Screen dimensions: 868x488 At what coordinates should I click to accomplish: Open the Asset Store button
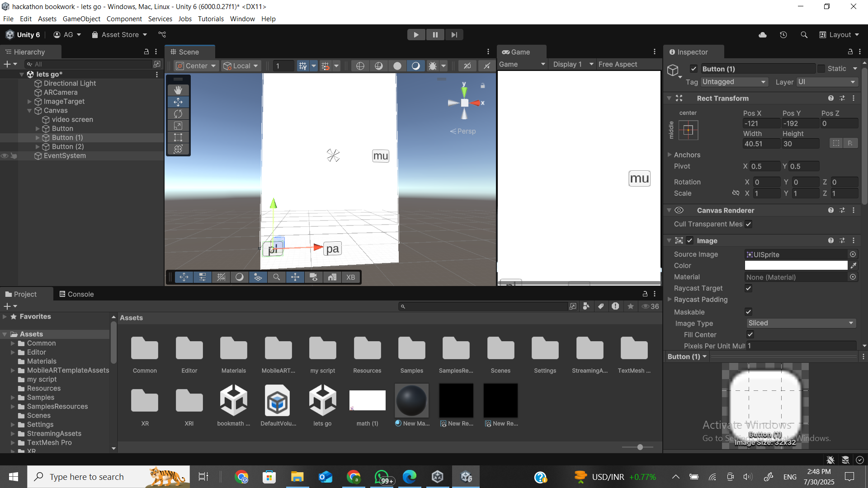pos(119,35)
